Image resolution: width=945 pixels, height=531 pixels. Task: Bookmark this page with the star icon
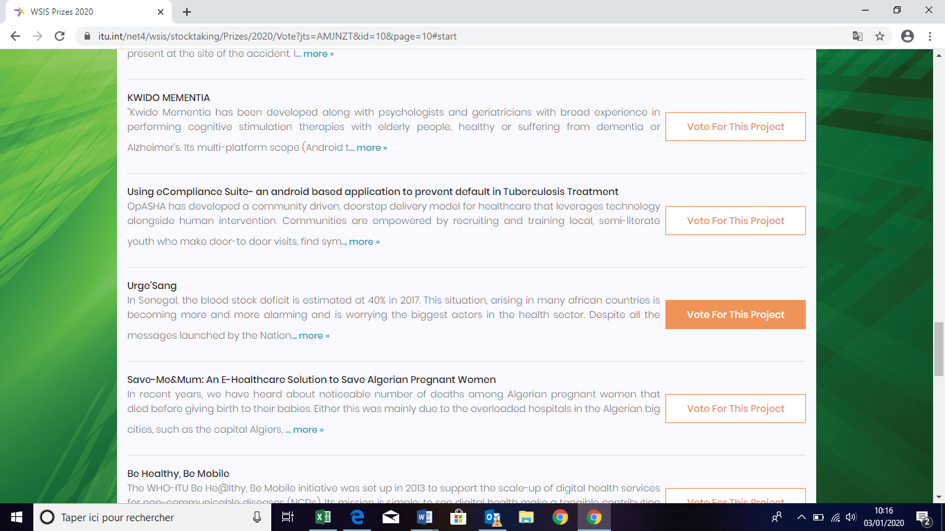[880, 36]
